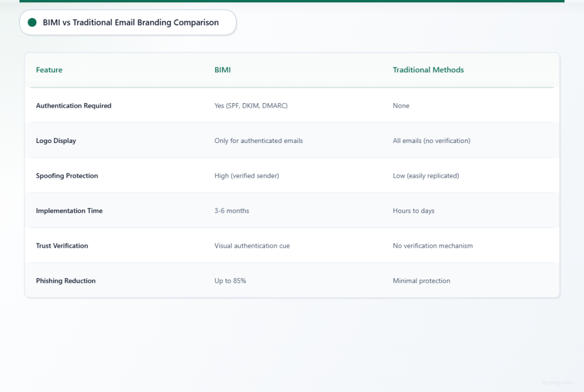Click the Up to 85% cell

coord(230,281)
